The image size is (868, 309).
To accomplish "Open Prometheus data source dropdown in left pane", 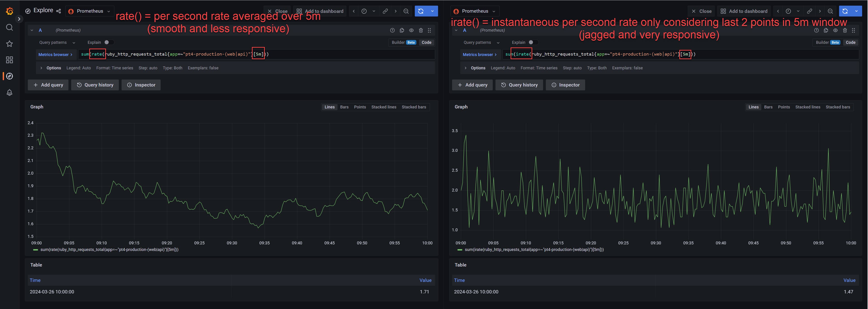I will pyautogui.click(x=90, y=11).
